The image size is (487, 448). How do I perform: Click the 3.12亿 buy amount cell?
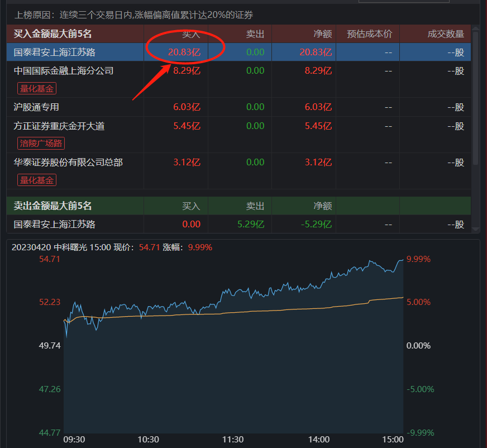point(187,162)
